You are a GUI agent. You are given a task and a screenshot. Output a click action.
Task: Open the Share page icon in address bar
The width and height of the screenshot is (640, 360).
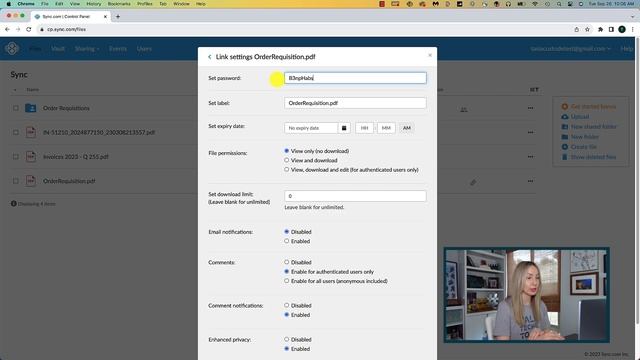pyautogui.click(x=576, y=29)
